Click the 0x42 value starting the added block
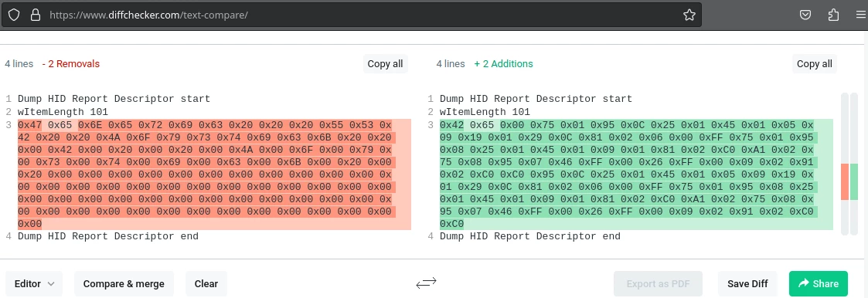This screenshot has height=298, width=868. (451, 124)
